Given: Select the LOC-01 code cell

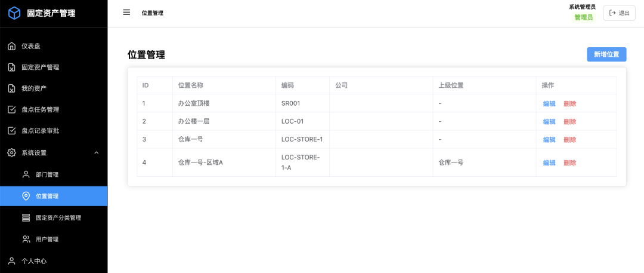Looking at the screenshot, I should (303, 121).
